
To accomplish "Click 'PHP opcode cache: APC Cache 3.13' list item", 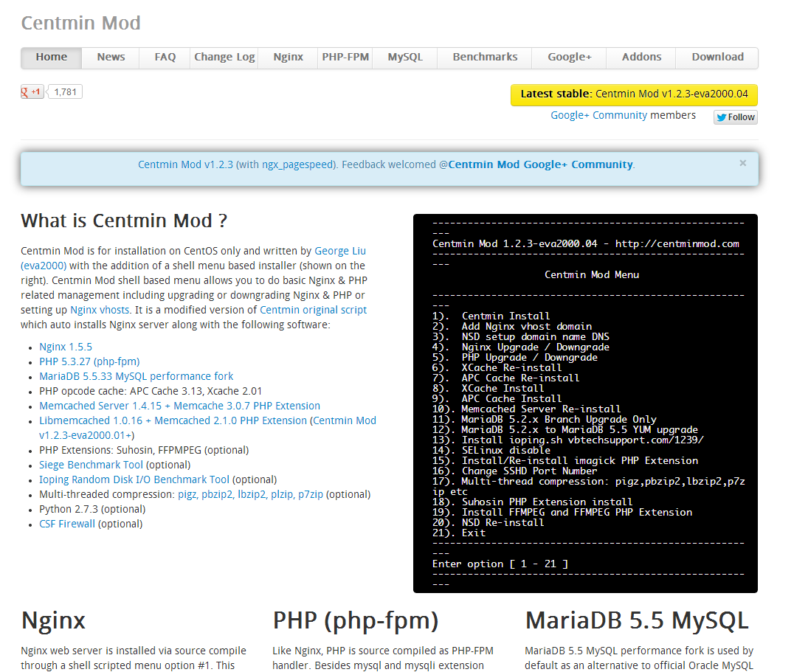I will point(151,391).
